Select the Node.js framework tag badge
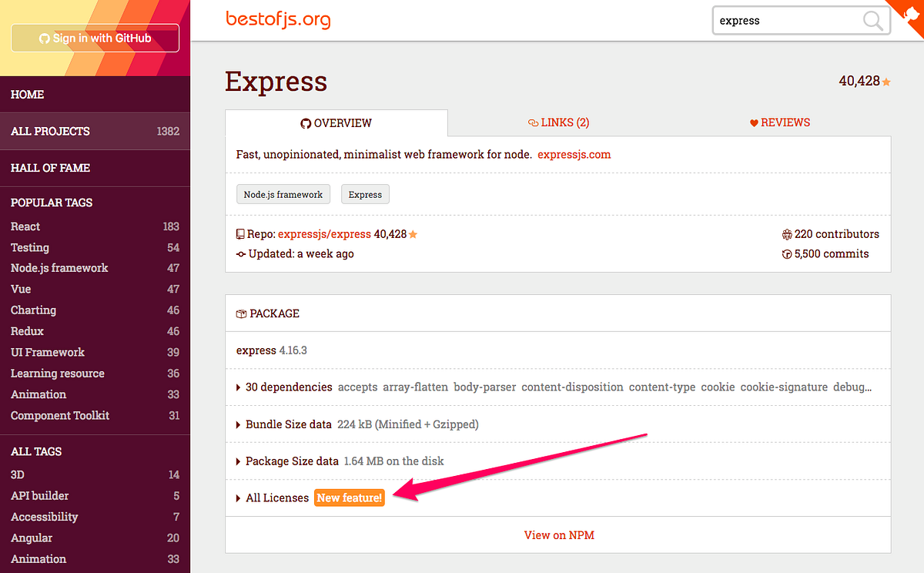The height and width of the screenshot is (573, 924). (283, 194)
